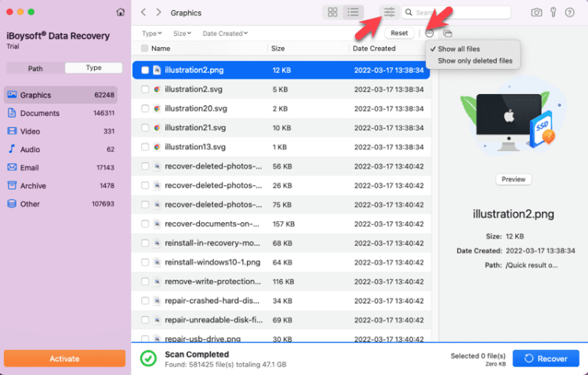Image resolution: width=588 pixels, height=375 pixels.
Task: Select the Other category in sidebar
Action: (x=60, y=204)
